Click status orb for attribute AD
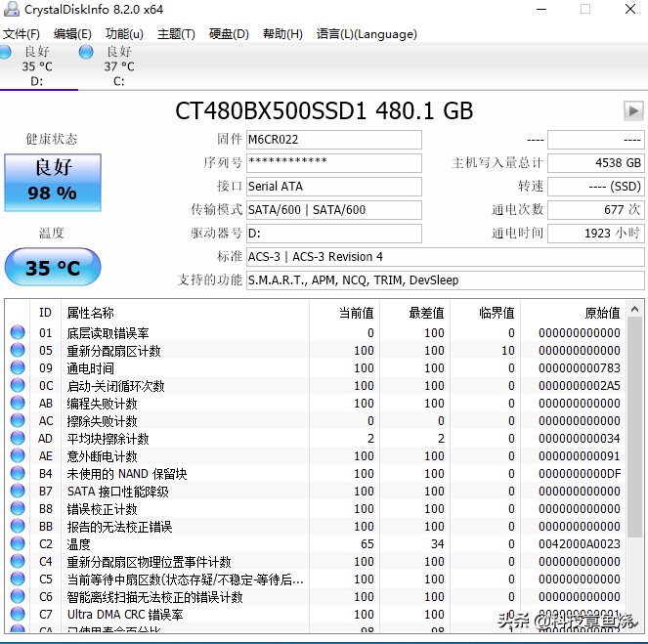 18,438
